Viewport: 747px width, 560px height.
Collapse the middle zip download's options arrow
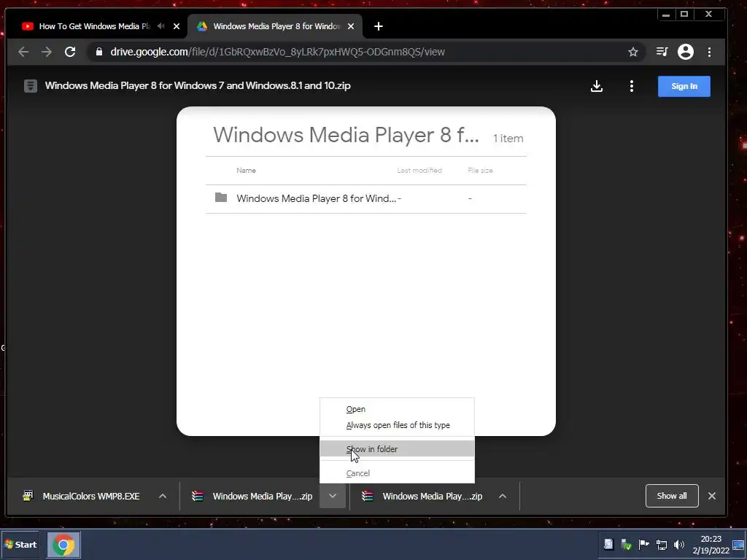tap(333, 496)
